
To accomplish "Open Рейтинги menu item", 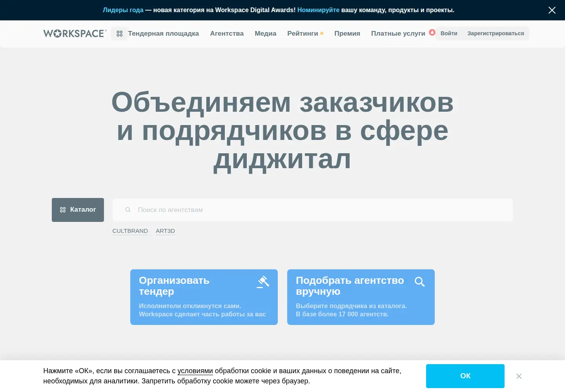I will point(303,34).
